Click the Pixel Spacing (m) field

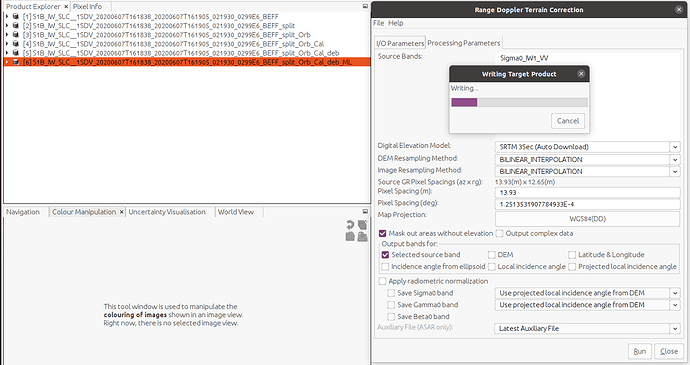click(587, 192)
